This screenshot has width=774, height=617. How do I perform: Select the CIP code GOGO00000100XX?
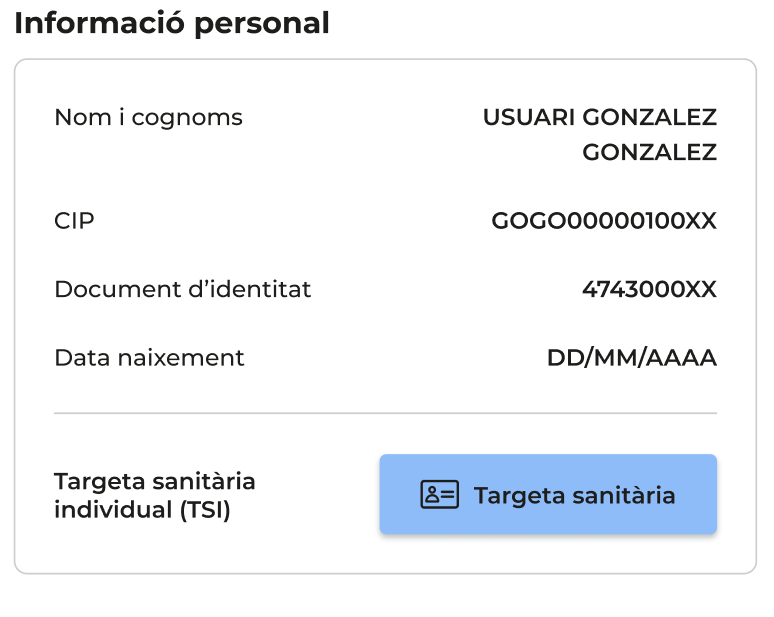click(x=604, y=220)
